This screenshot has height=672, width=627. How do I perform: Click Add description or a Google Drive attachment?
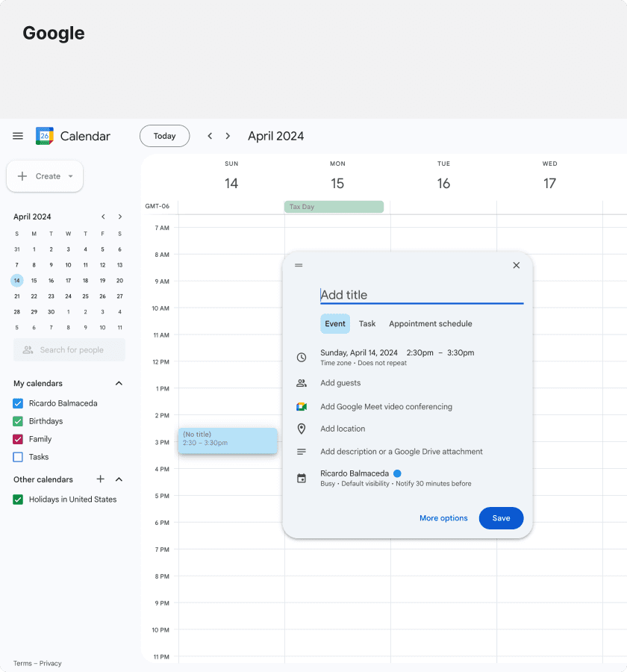coord(402,452)
